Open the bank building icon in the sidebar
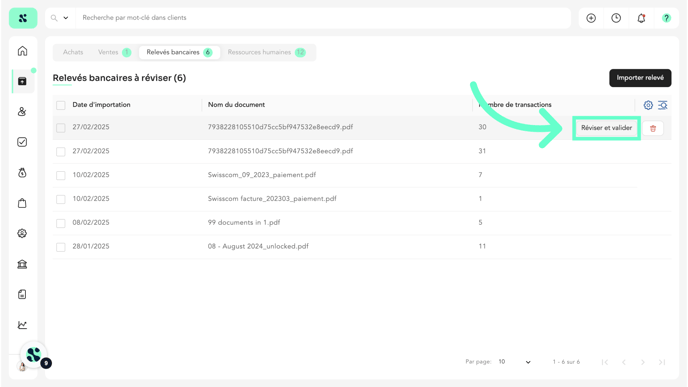The width and height of the screenshot is (688, 387). [22, 264]
